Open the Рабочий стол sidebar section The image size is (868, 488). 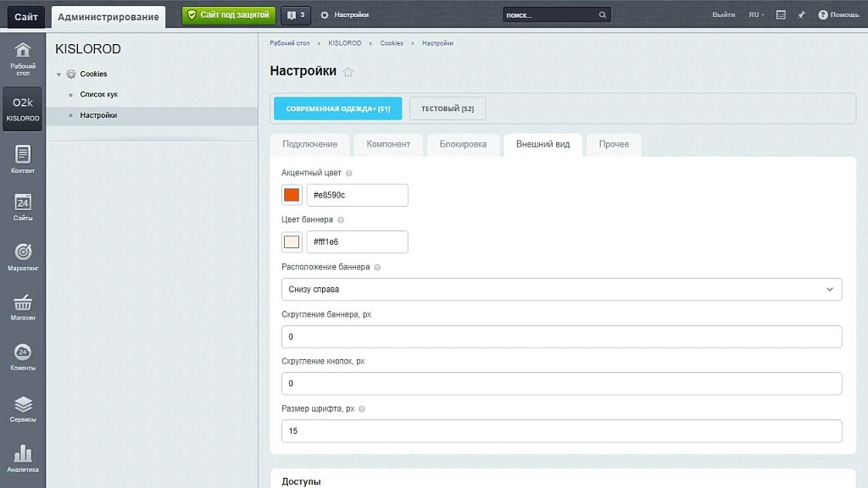coord(23,59)
